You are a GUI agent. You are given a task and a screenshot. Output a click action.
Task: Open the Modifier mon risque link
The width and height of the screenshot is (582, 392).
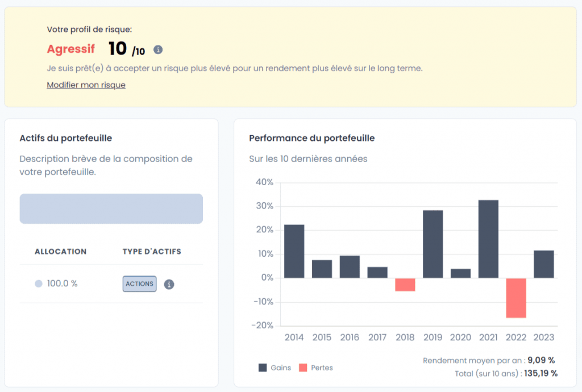pyautogui.click(x=86, y=85)
